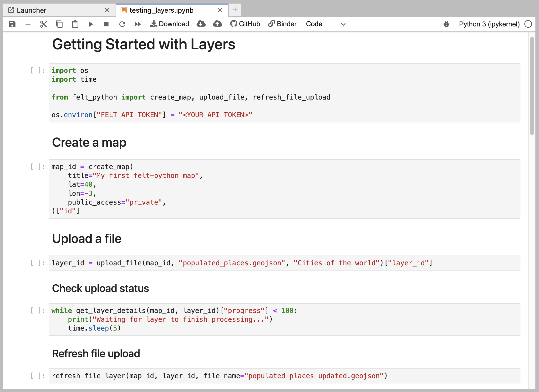Click the time.sleep(5) line

pos(94,328)
